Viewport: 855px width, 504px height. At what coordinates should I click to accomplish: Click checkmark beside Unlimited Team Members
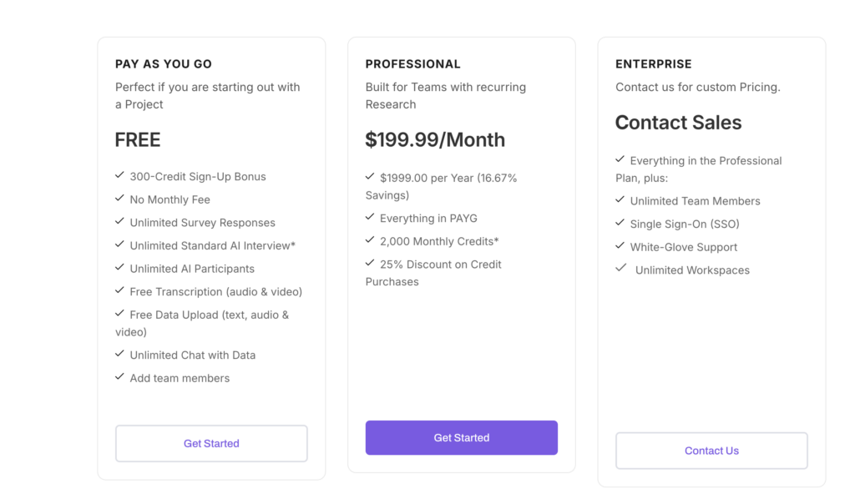[x=620, y=199]
